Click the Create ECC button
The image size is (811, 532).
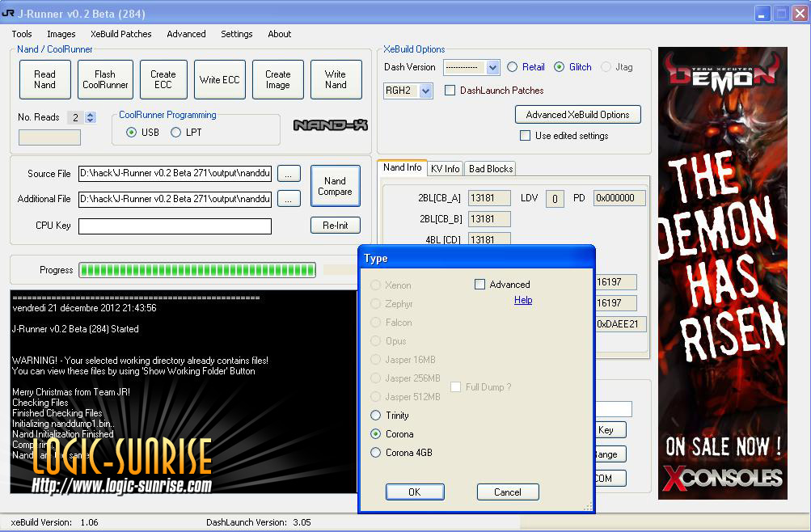163,79
